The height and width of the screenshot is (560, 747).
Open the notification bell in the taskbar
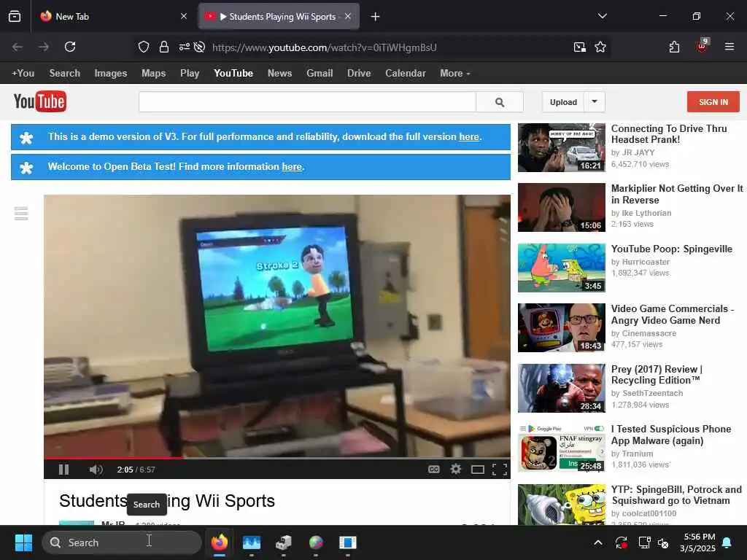(x=727, y=542)
